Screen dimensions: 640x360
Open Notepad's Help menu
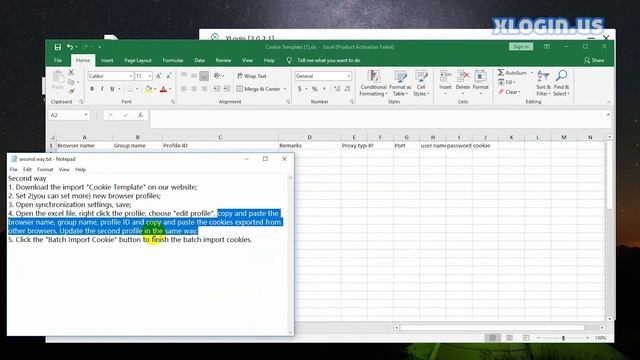(80, 169)
